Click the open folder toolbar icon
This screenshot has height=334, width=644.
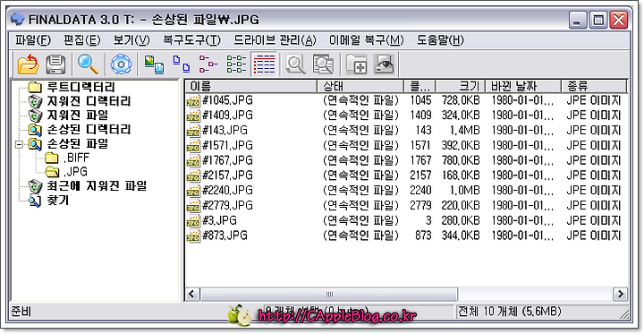tap(28, 64)
